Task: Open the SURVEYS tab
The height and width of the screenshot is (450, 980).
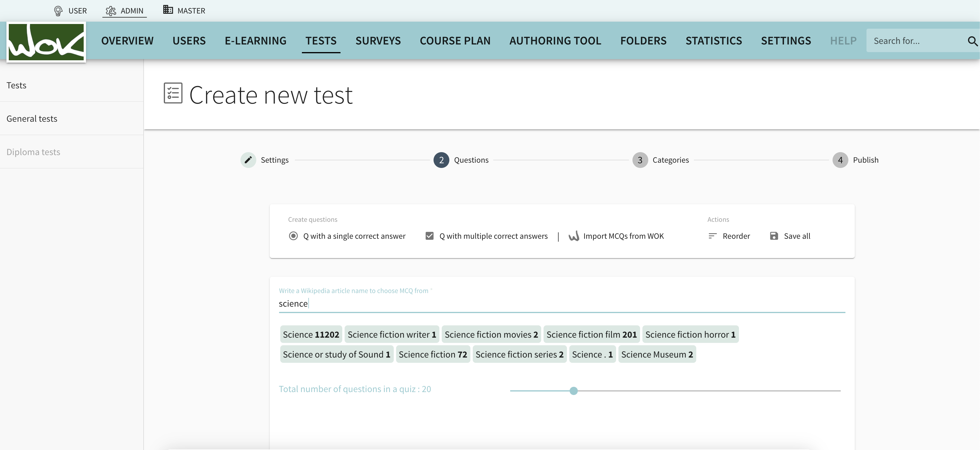Action: [378, 41]
